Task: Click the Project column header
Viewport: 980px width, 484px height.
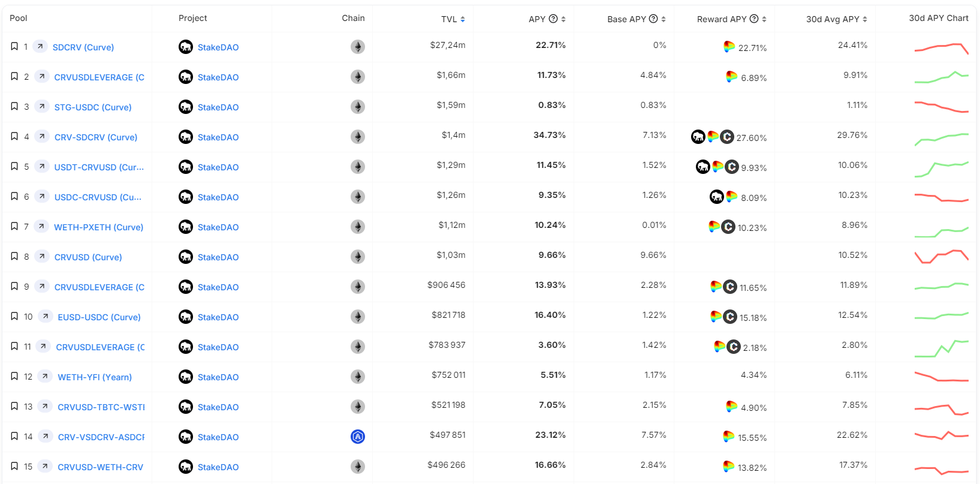Action: pyautogui.click(x=192, y=18)
